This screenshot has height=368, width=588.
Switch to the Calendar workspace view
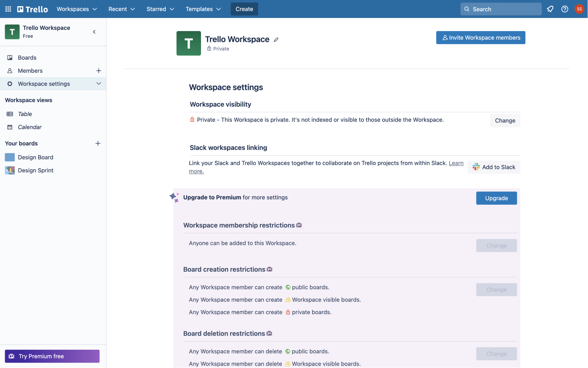(x=30, y=127)
